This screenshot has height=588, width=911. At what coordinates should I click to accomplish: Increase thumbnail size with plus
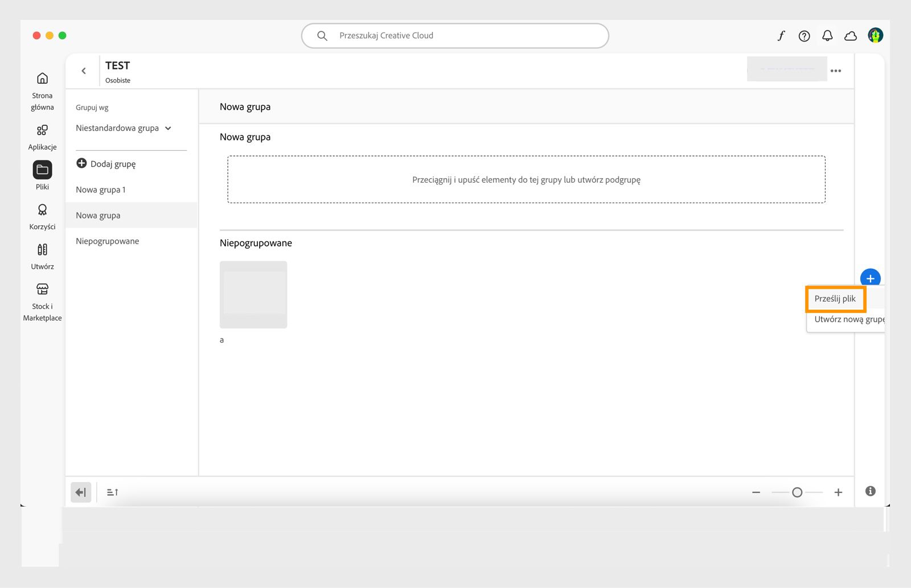[x=838, y=492]
